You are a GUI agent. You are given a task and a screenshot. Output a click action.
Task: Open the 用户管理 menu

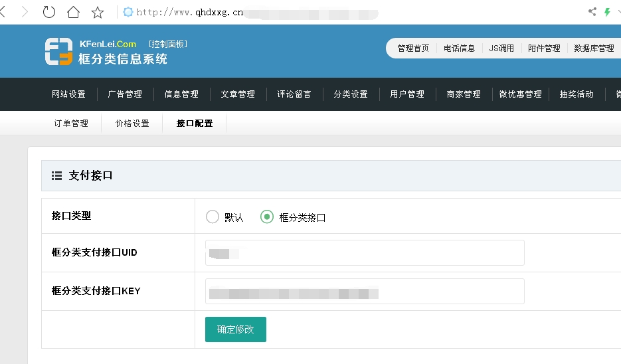click(407, 94)
